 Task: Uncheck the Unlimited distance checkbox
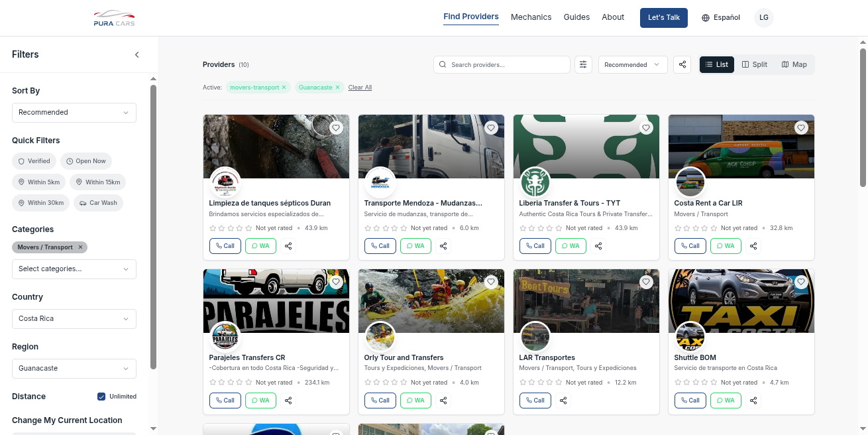[101, 397]
